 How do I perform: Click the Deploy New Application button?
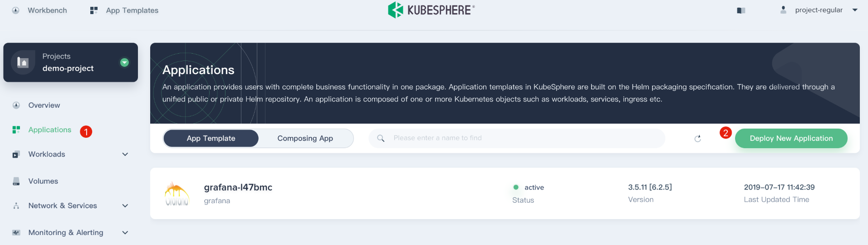click(791, 139)
